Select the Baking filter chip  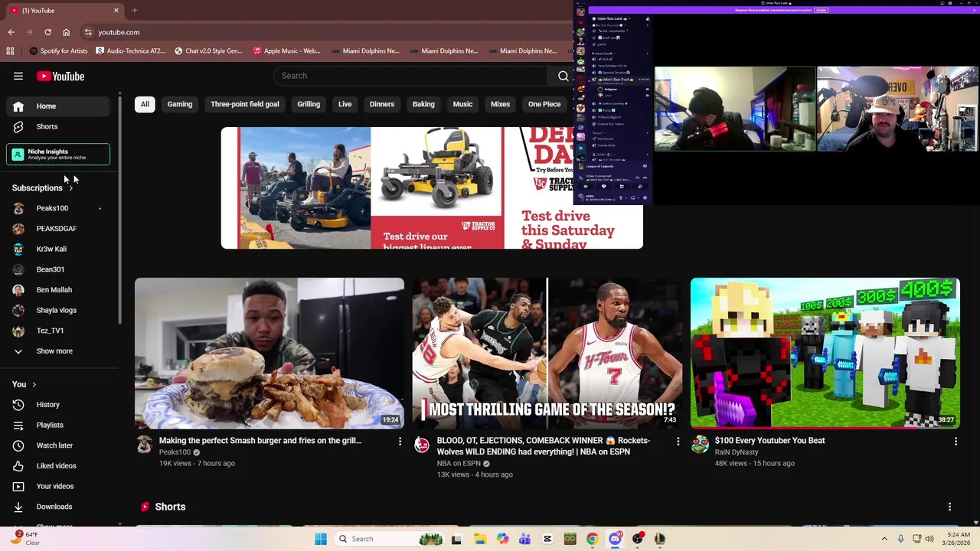click(x=423, y=104)
